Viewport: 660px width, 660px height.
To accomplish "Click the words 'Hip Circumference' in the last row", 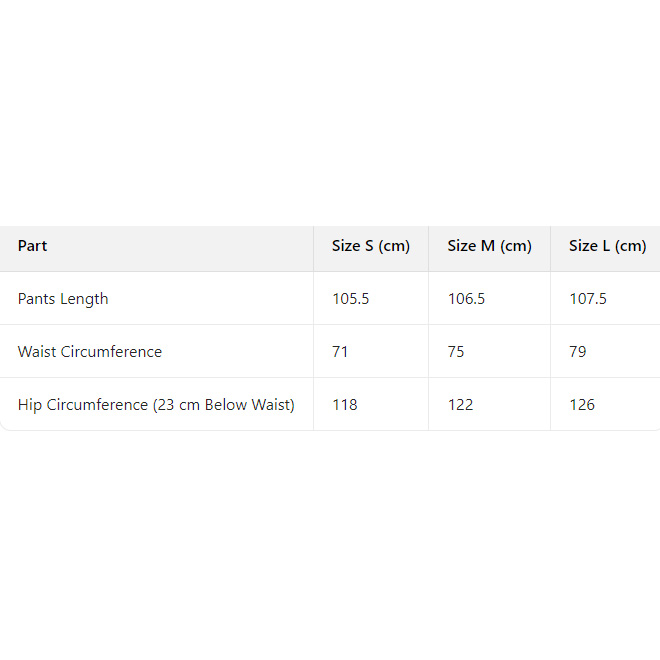I will tap(82, 405).
